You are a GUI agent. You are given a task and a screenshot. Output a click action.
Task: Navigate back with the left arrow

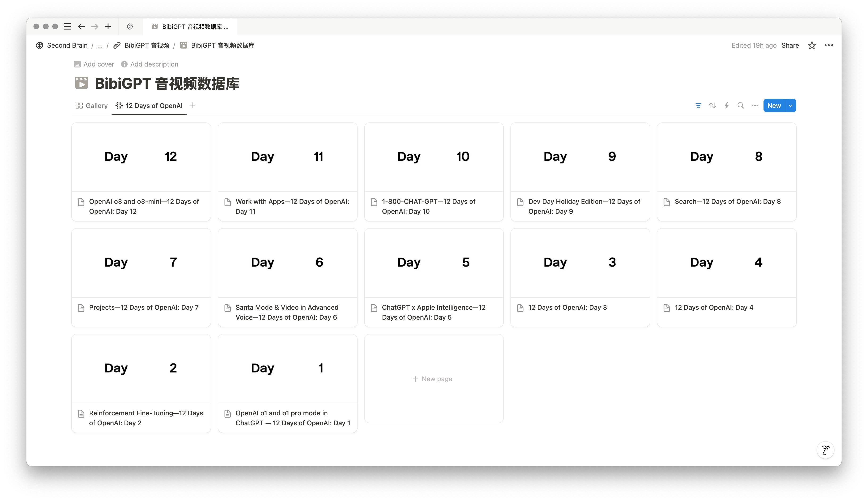(x=81, y=26)
